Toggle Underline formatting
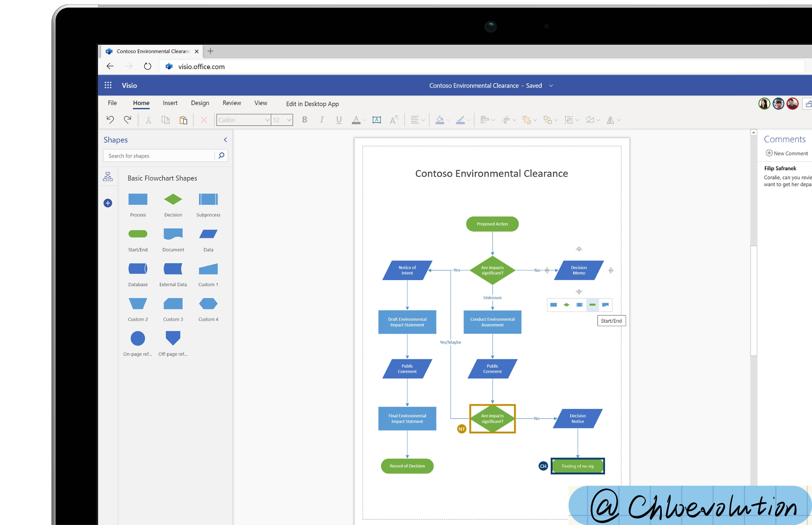 [x=339, y=120]
